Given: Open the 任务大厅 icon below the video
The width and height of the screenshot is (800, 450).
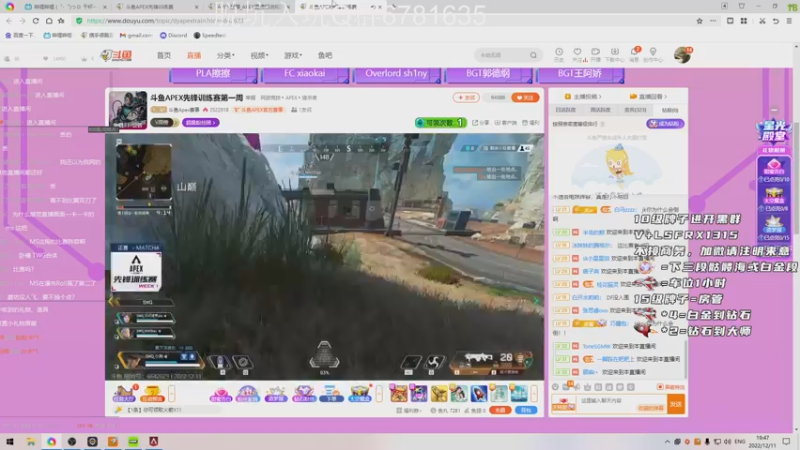Looking at the screenshot, I should [123, 393].
